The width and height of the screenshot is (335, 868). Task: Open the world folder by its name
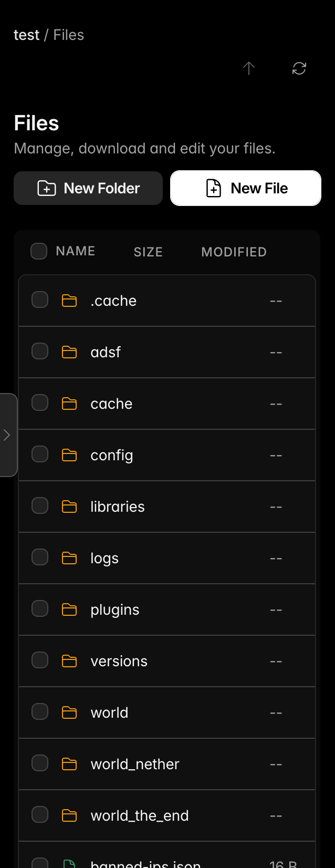pyautogui.click(x=109, y=713)
